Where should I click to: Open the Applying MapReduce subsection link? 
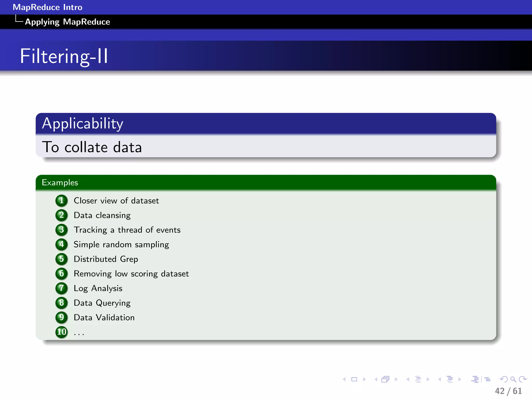[68, 22]
